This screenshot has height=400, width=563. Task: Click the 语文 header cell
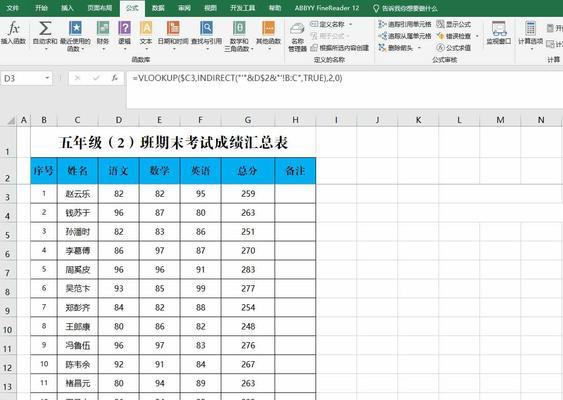(x=119, y=171)
